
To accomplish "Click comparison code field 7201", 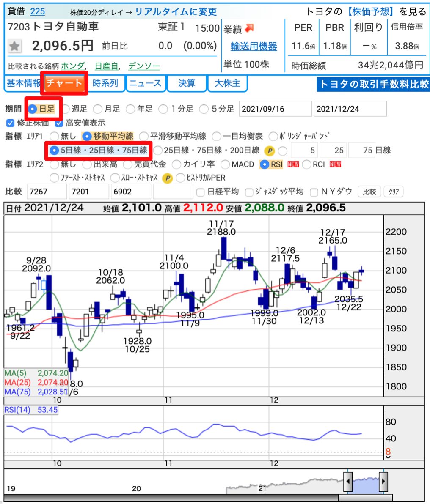I will (x=89, y=192).
